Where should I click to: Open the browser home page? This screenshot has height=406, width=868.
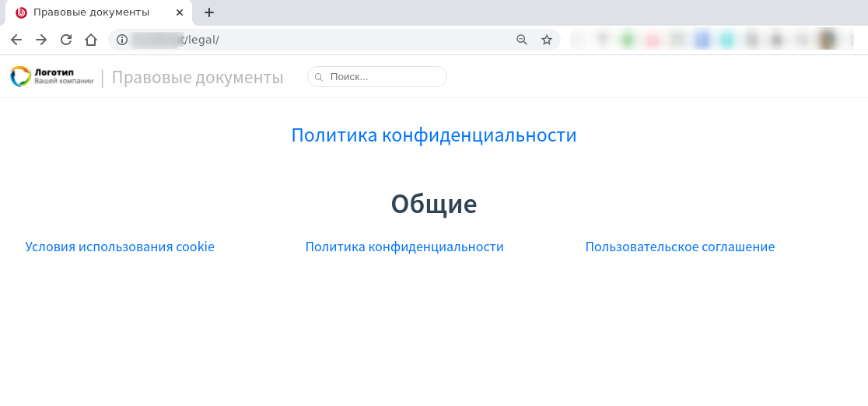(x=91, y=40)
